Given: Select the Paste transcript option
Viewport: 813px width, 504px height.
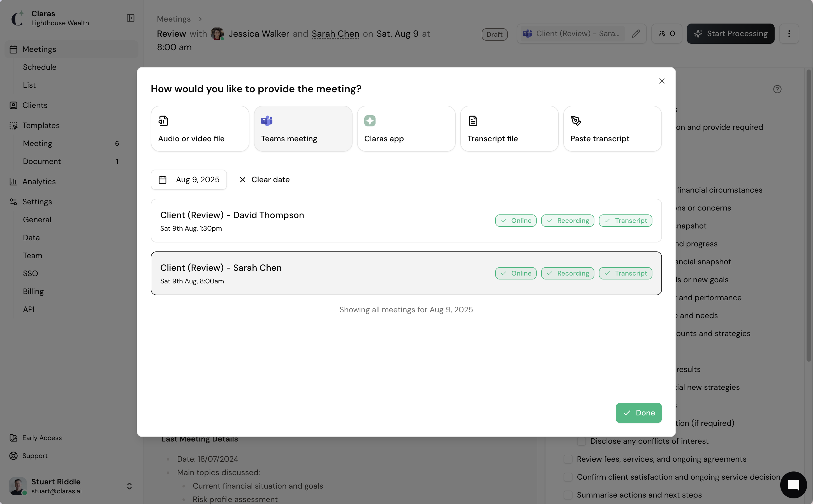Looking at the screenshot, I should [x=612, y=129].
